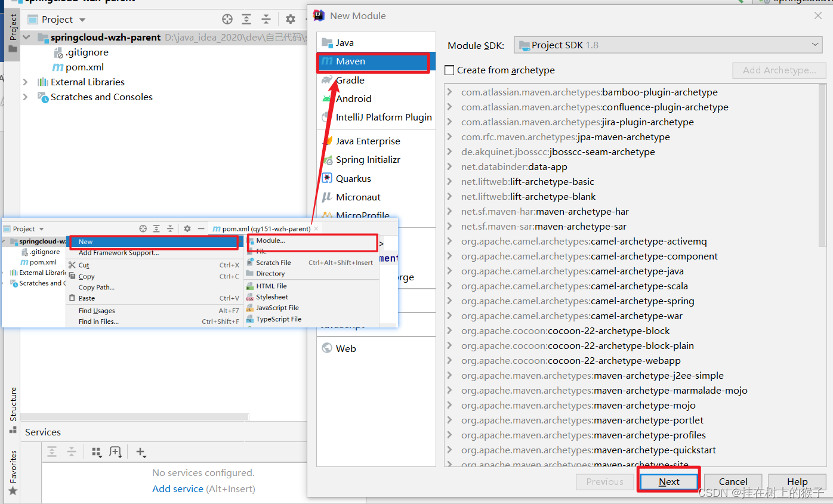Choose Cut in the context menu
This screenshot has width=833, height=504.
154,265
